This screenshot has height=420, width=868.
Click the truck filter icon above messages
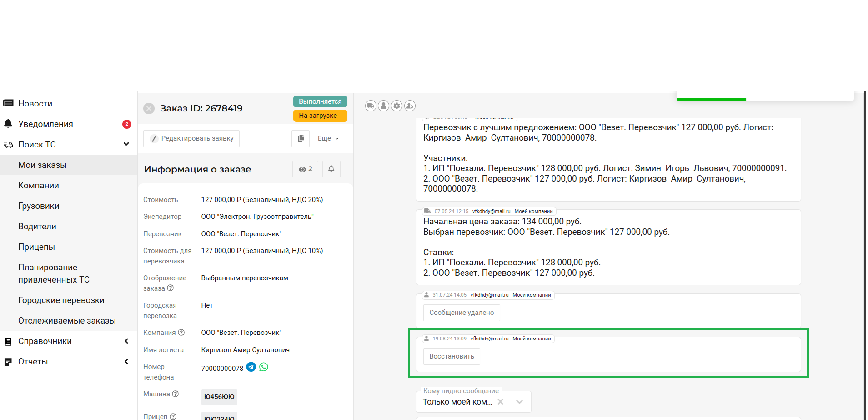click(x=371, y=106)
